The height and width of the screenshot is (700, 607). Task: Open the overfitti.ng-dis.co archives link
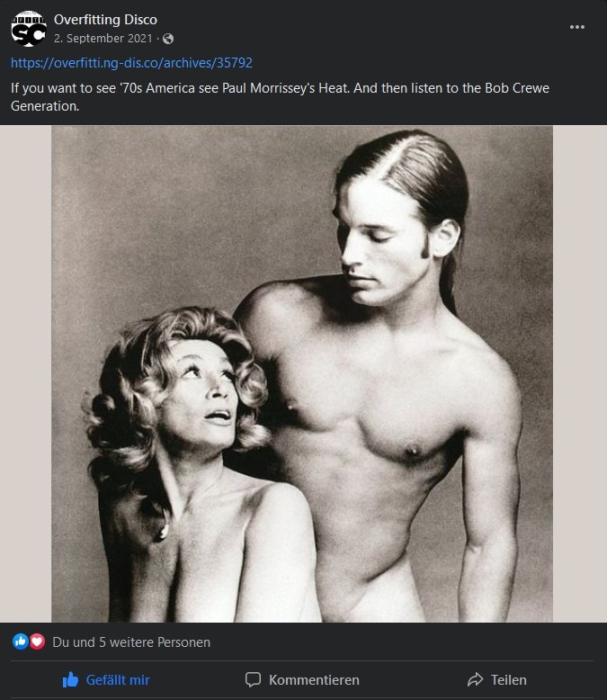point(131,63)
